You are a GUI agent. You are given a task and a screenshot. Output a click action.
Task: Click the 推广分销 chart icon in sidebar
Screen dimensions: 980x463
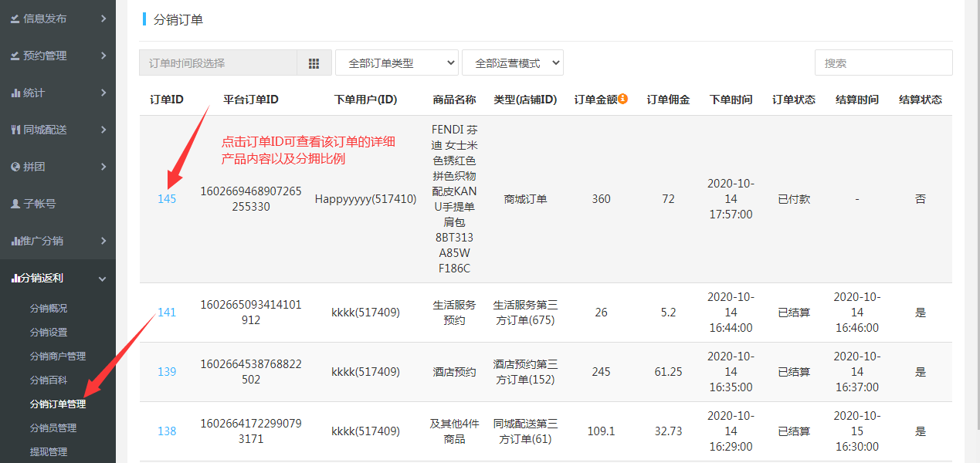[15, 241]
